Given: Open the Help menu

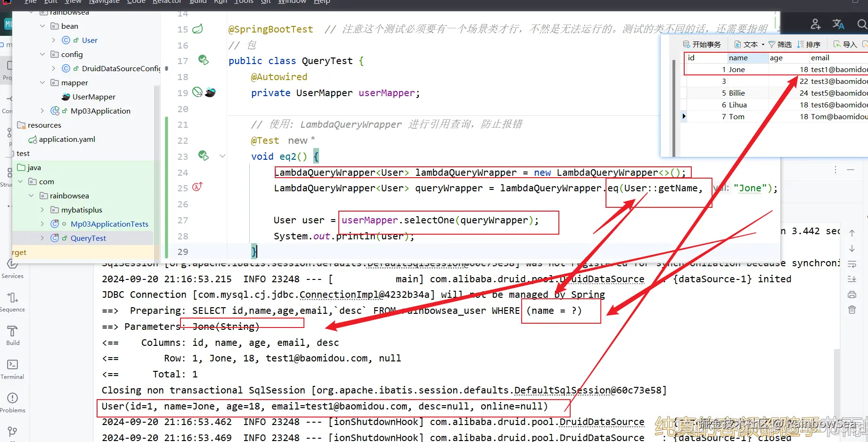Looking at the screenshot, I should pos(322,2).
